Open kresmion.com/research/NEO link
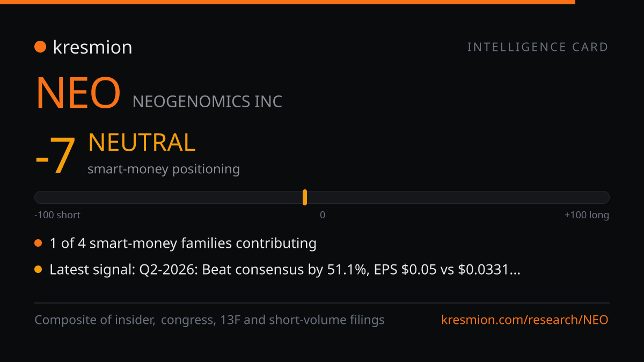This screenshot has height=362, width=644. (x=525, y=320)
